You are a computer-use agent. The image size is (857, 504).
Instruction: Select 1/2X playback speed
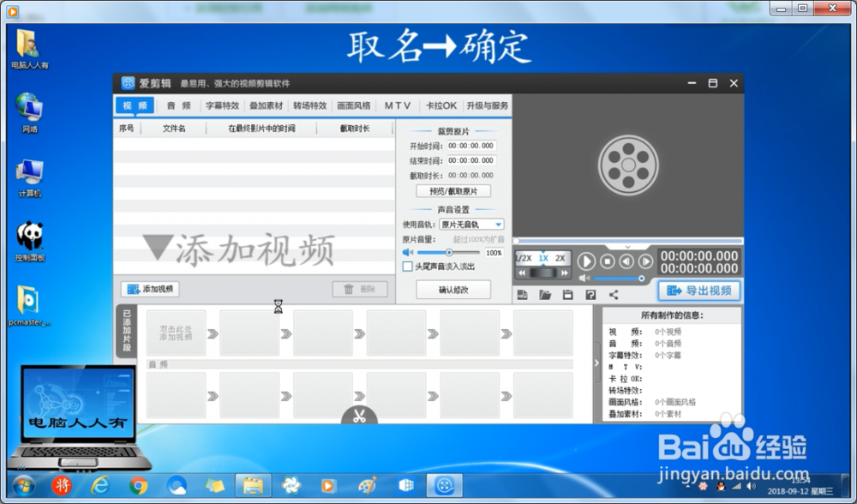(x=524, y=258)
